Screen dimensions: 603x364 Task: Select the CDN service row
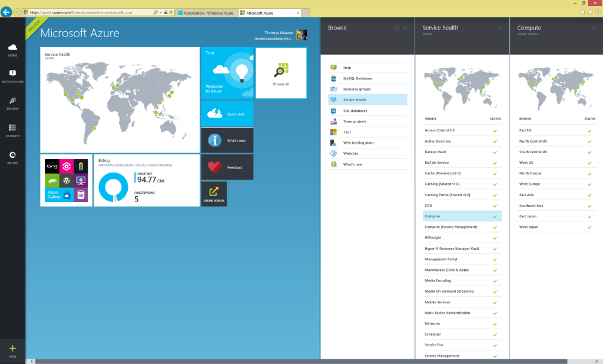(x=462, y=206)
